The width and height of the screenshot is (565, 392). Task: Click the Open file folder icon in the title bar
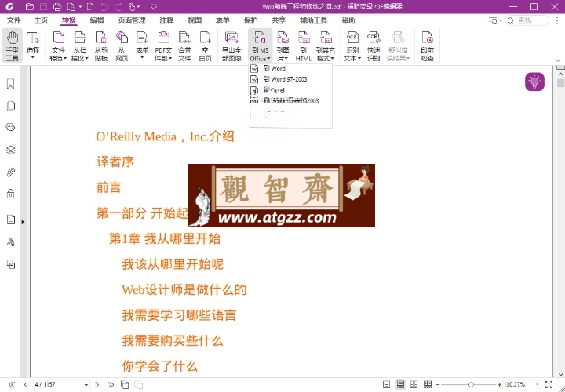tap(30, 6)
